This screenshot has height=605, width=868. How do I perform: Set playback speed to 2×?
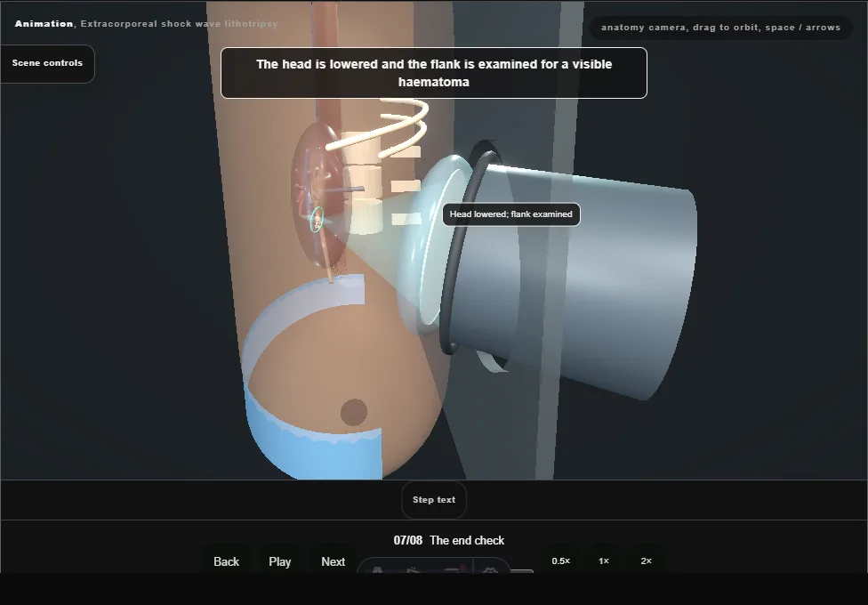coord(646,561)
